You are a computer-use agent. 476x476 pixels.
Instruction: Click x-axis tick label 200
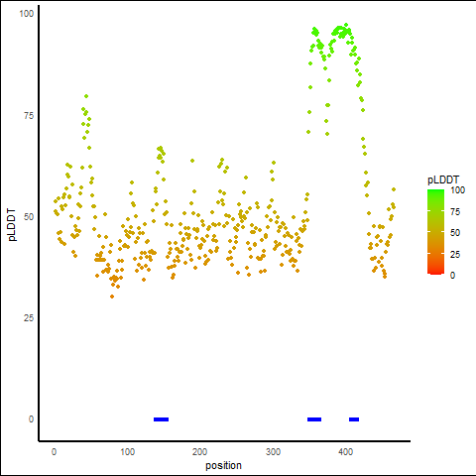pyautogui.click(x=199, y=451)
